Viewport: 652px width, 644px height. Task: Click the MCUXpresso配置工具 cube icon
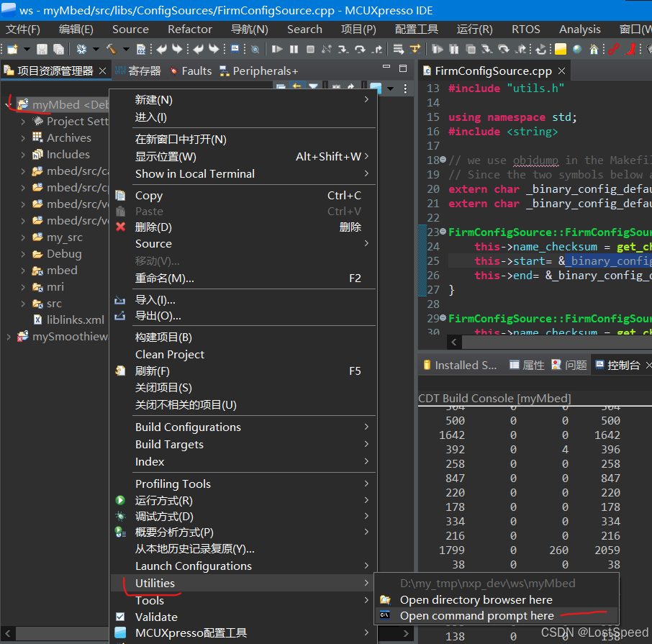[x=121, y=632]
